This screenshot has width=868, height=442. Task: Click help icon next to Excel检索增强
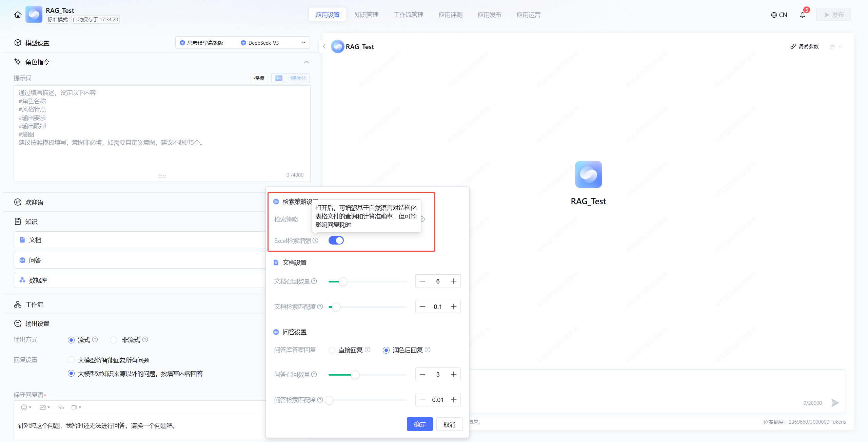[315, 240]
